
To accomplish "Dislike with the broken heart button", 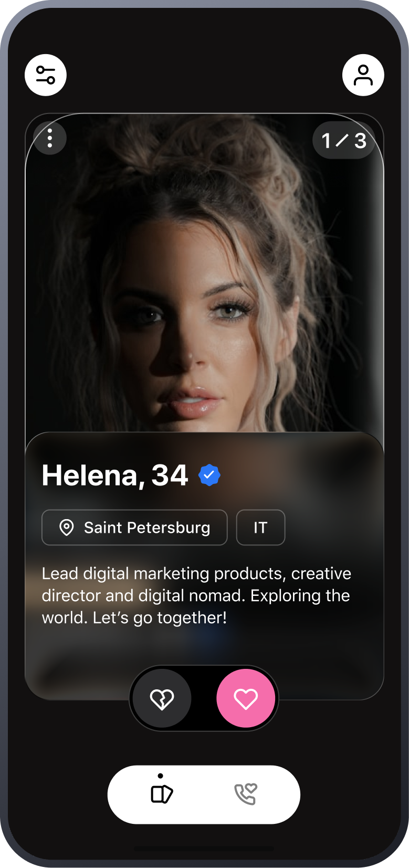I will tap(162, 699).
